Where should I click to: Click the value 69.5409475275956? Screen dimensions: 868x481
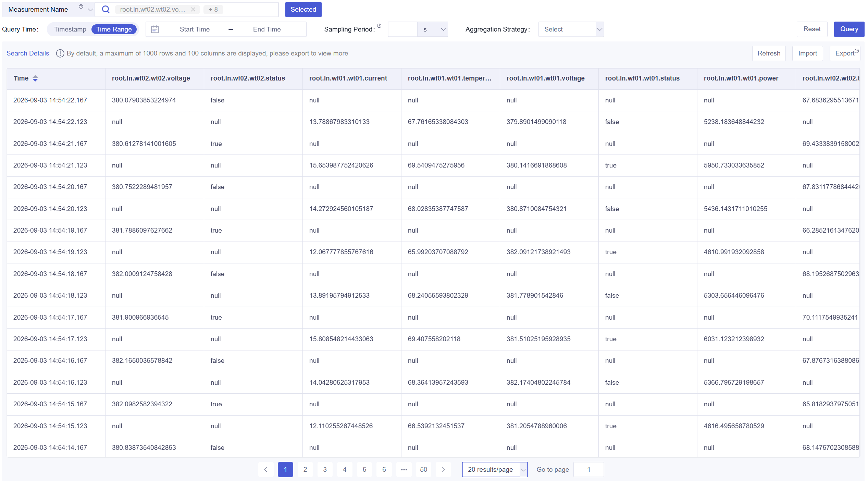[x=436, y=165]
